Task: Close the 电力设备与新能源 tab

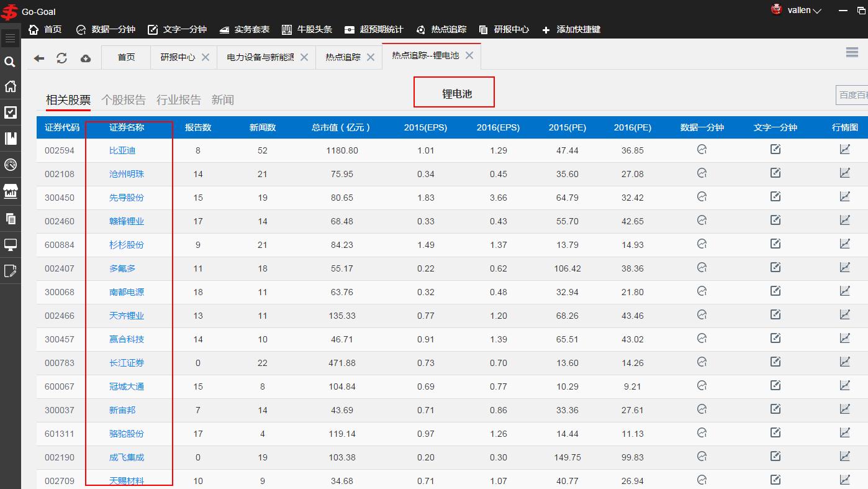Action: [304, 57]
